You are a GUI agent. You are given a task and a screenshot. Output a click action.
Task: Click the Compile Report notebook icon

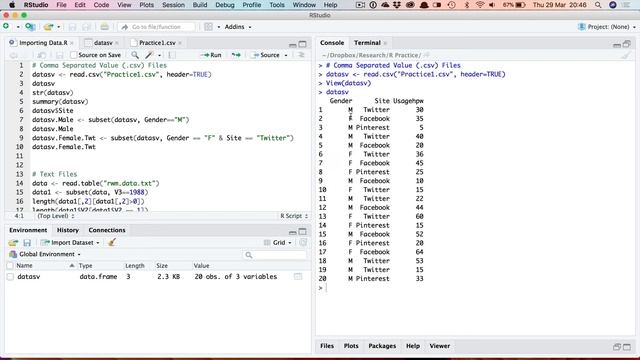(172, 55)
